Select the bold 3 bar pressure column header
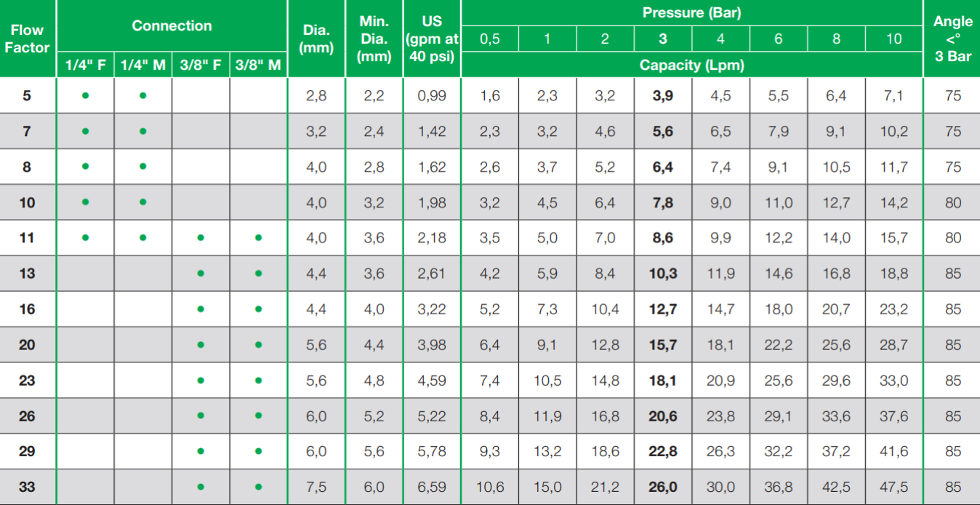 [x=662, y=39]
